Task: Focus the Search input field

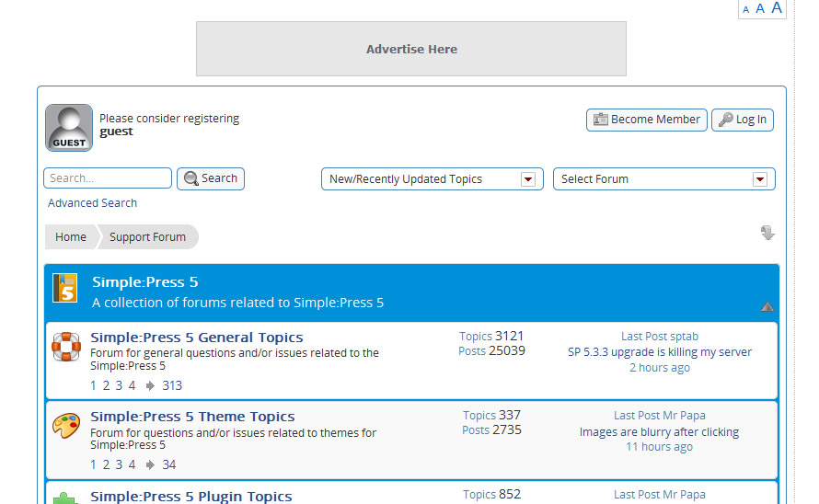Action: coord(108,178)
